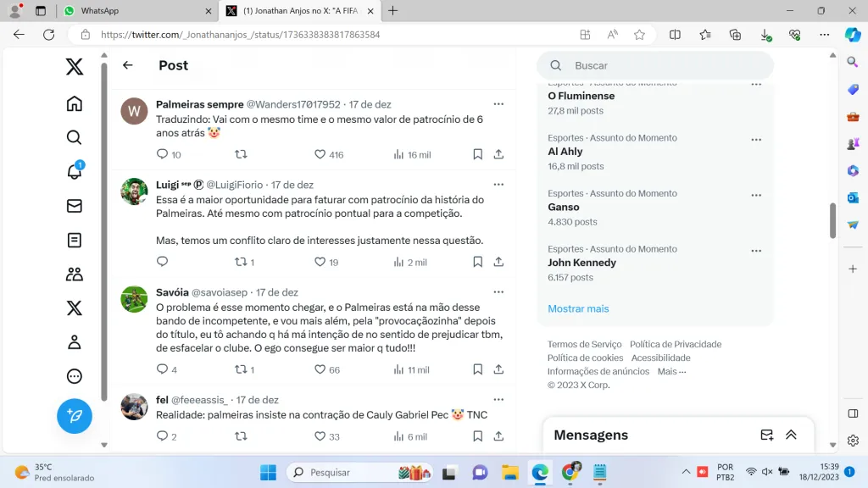The height and width of the screenshot is (488, 868).
Task: Click the compose post feather button
Action: pyautogui.click(x=75, y=416)
